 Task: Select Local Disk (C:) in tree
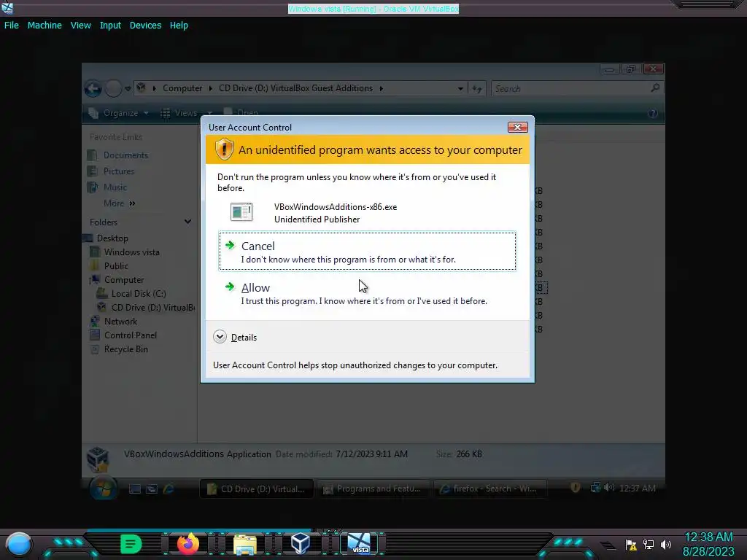point(138,293)
